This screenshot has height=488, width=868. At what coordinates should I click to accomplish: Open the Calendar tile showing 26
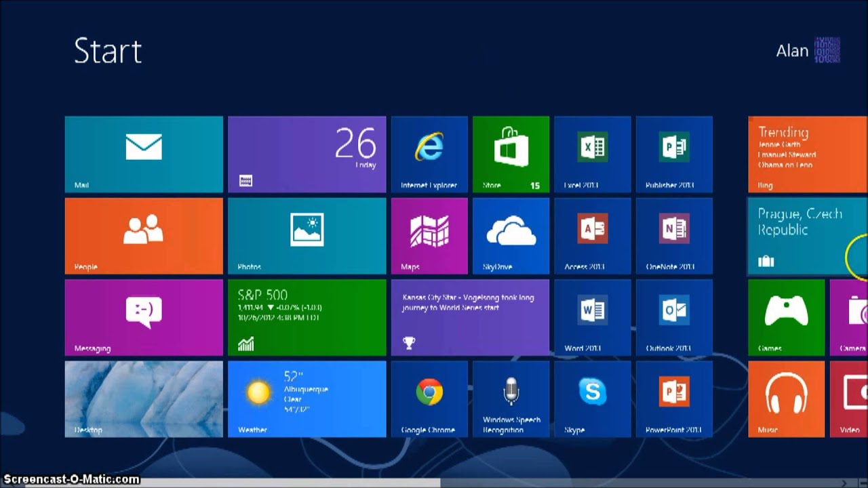coord(307,155)
